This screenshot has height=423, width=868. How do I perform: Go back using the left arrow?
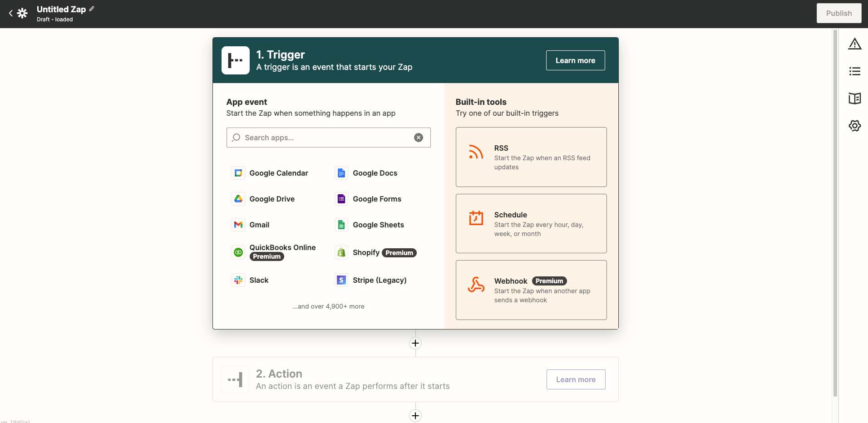click(x=11, y=13)
